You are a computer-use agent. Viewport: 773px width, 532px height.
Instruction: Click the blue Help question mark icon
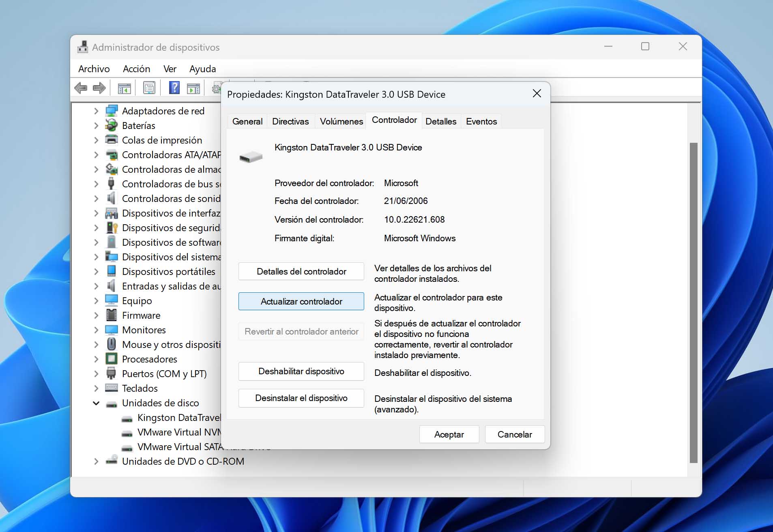coord(174,88)
